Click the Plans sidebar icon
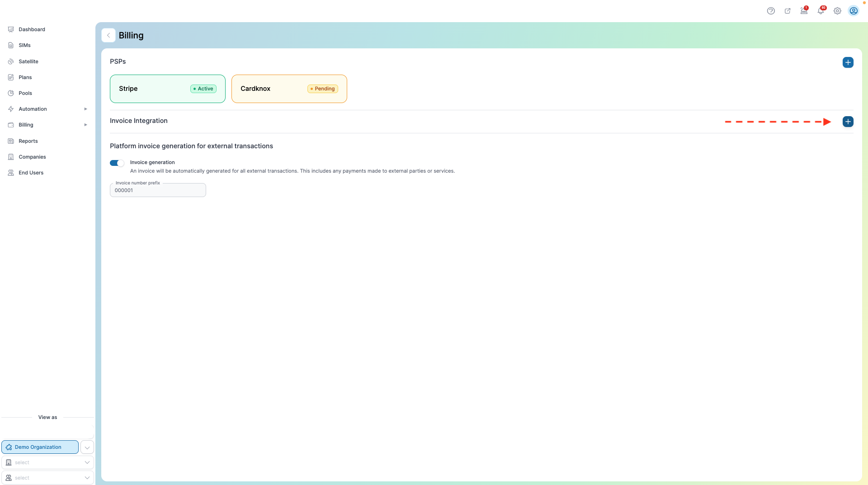Screen dimensions: 868x485 click(11, 77)
